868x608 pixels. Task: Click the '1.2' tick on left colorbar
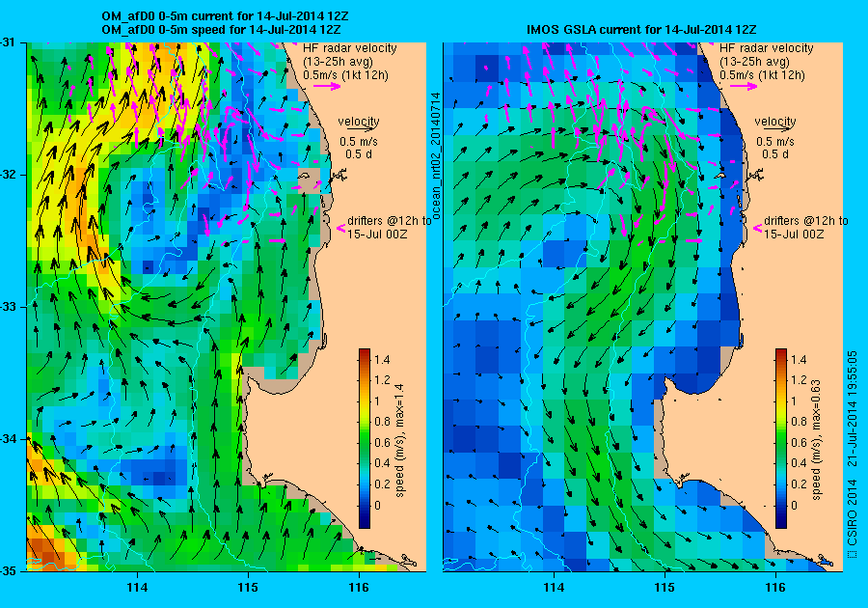coord(382,380)
